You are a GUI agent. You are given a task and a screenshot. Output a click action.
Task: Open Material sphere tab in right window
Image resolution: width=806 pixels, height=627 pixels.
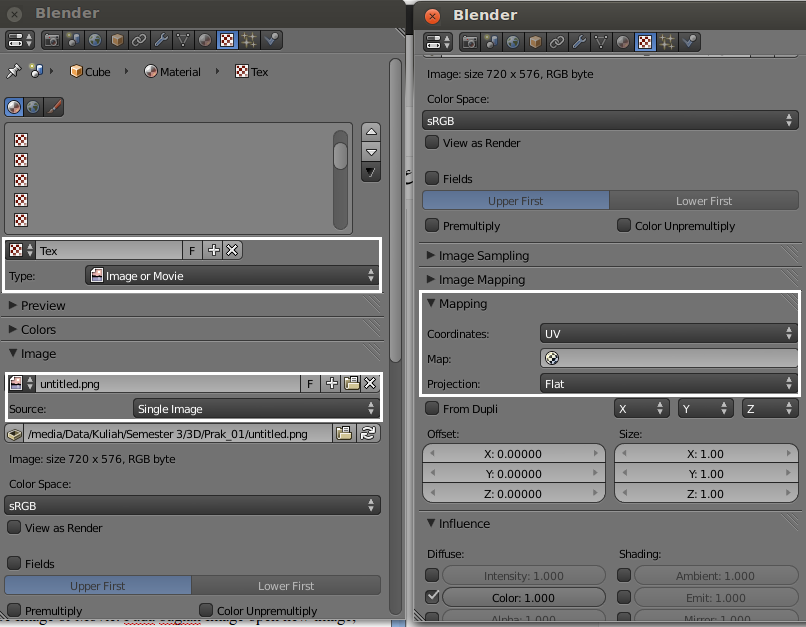622,42
